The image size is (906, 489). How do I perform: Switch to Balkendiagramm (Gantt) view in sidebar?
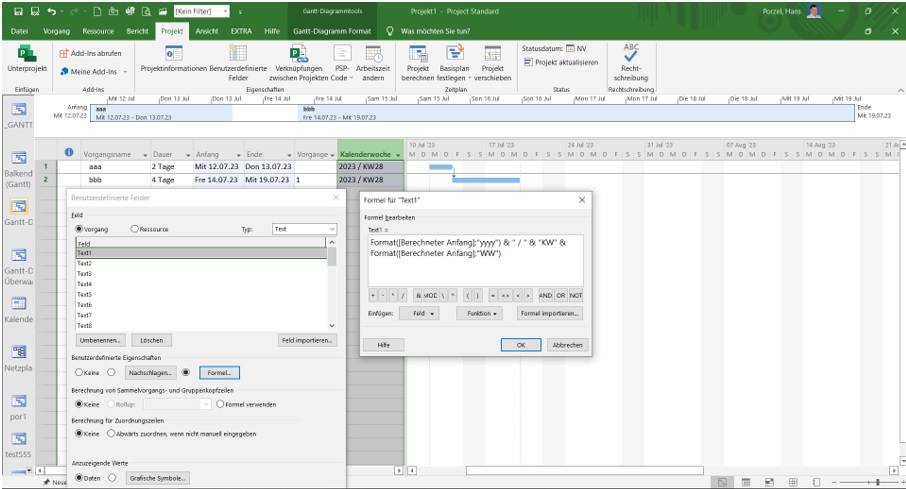(x=18, y=170)
